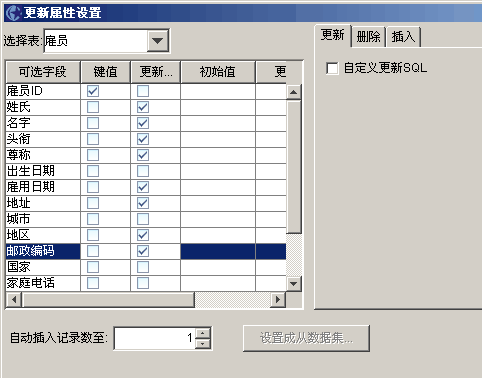
Task: Uncheck the update box for 姓氏
Action: click(143, 107)
